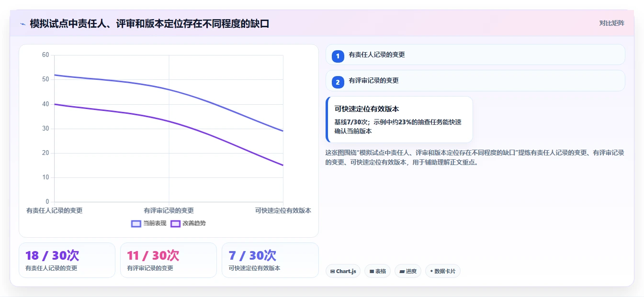Viewport: 644px width, 297px height.
Task: Click the y-axis value 30
Action: pos(45,129)
